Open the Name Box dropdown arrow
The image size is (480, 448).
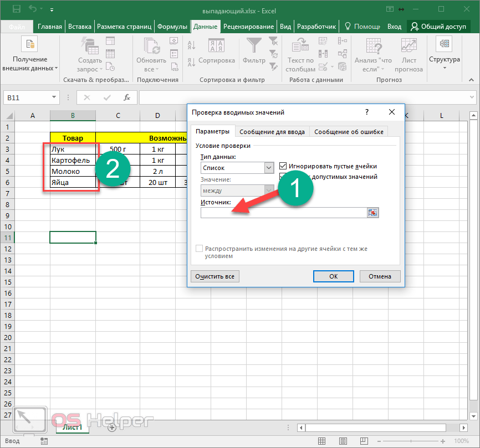tap(54, 97)
